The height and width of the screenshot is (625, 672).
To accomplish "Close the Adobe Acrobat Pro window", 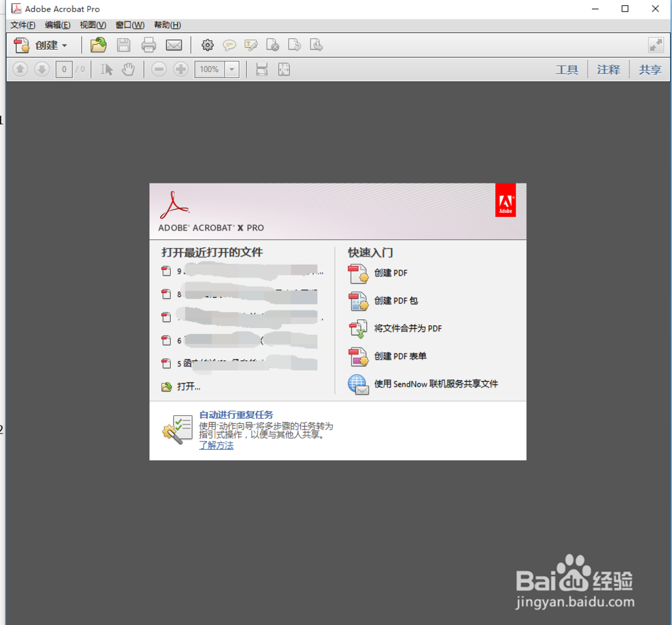I will coord(655,9).
